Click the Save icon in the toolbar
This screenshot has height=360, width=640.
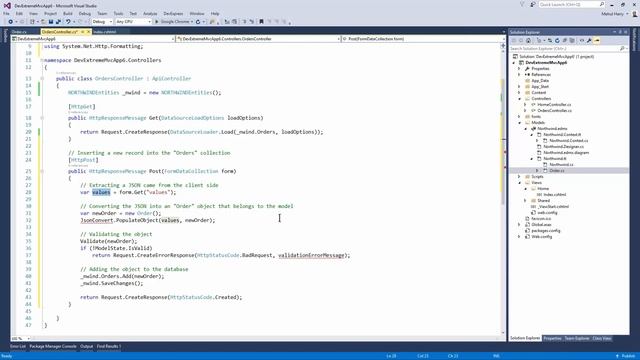coord(51,22)
